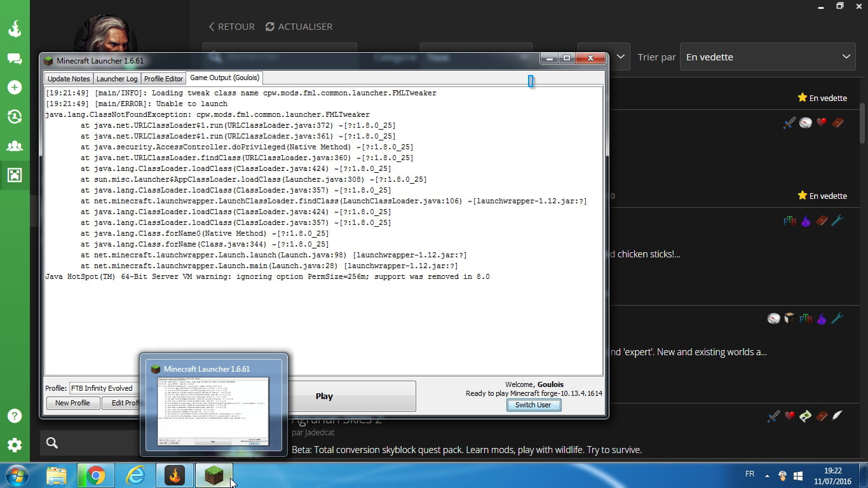Viewport: 868px width, 488px height.
Task: Click the green map icon on Agrarian Skies row
Action: pyautogui.click(x=806, y=416)
